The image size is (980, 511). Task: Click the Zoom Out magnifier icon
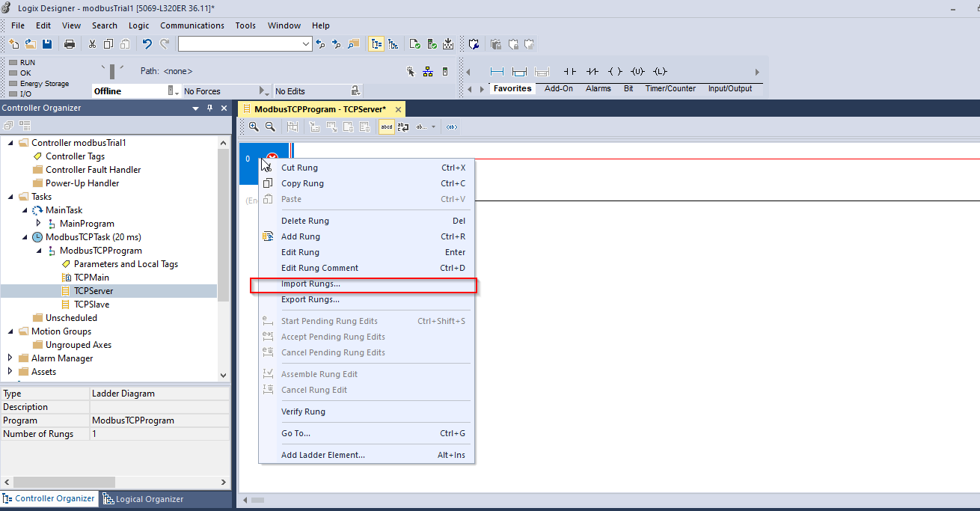click(x=271, y=126)
